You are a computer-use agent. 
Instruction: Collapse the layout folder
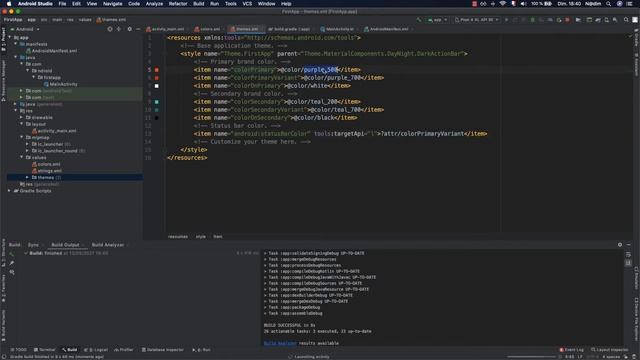22,124
